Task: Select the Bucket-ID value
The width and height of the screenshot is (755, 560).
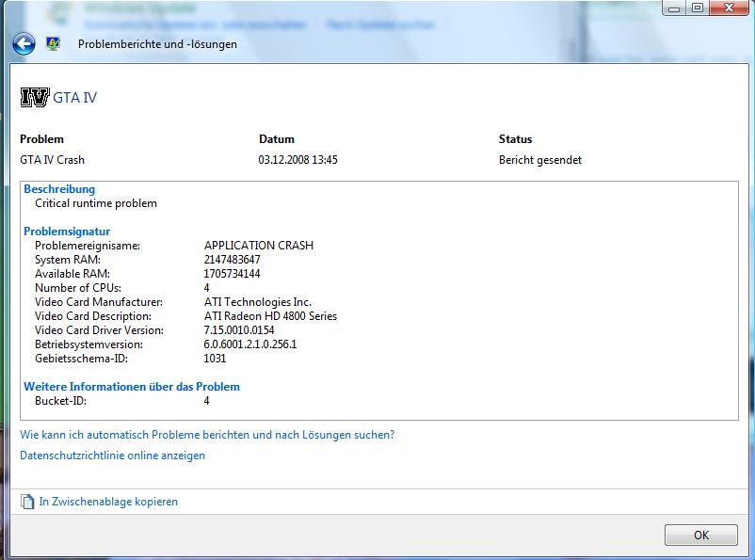Action: tap(206, 401)
